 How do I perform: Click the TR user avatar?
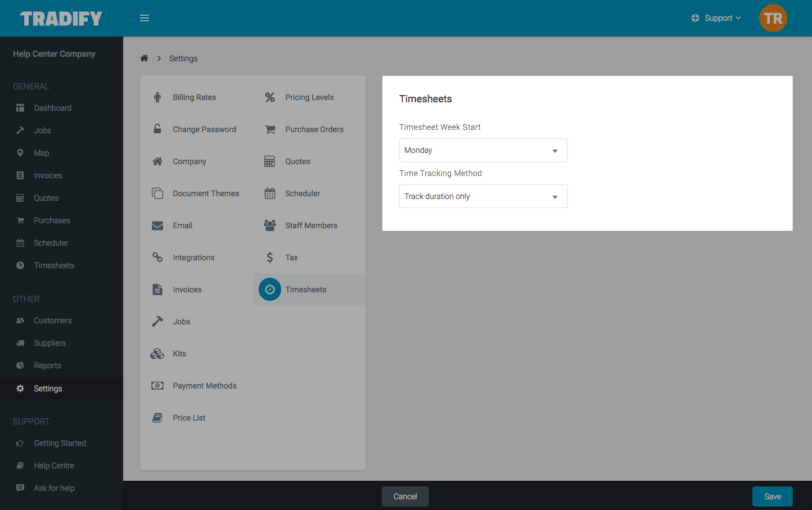tap(773, 18)
